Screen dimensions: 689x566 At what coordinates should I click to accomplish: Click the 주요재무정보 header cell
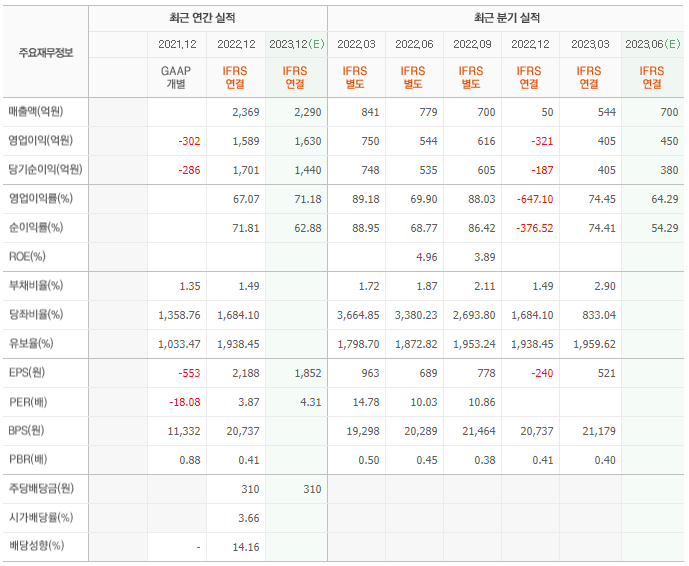(x=46, y=53)
